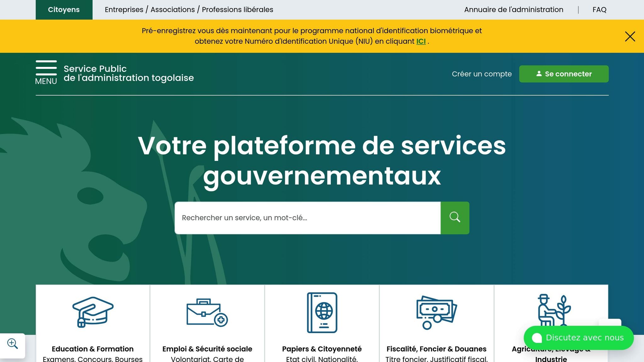Click the ICI link in the banner
Screen dimensions: 644x362
point(421,41)
